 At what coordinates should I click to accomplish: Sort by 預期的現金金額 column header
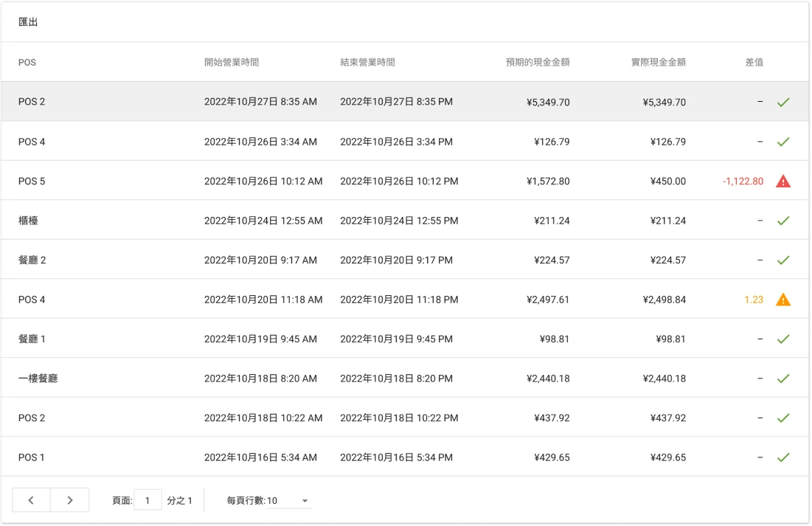coord(537,63)
